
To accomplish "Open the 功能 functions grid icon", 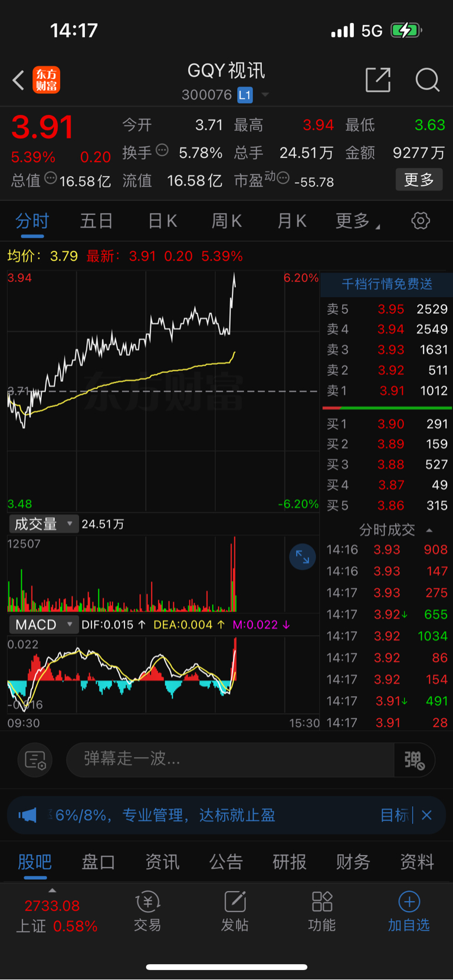I will (322, 912).
